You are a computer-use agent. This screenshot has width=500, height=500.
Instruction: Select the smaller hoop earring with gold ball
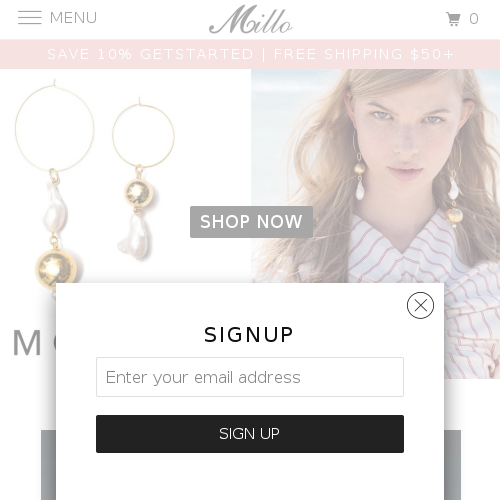coord(143,178)
